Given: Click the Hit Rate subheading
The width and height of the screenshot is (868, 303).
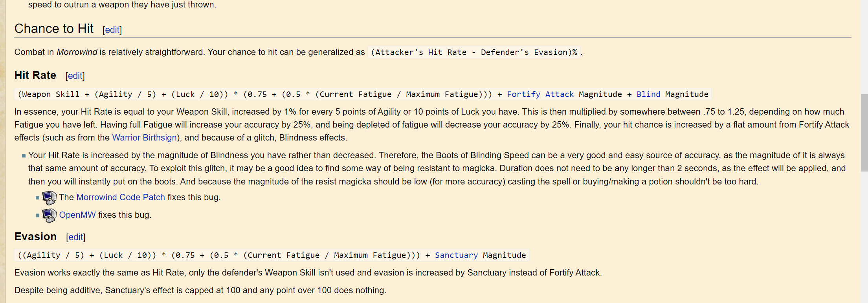Looking at the screenshot, I should [35, 75].
